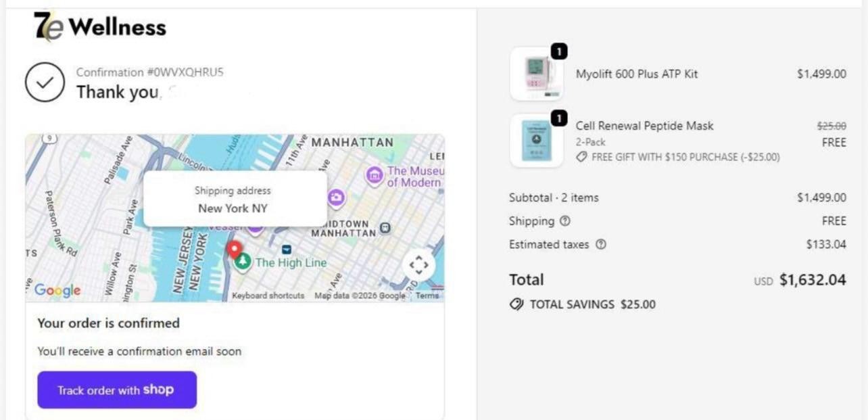Click the red shipping location pin

[x=234, y=250]
